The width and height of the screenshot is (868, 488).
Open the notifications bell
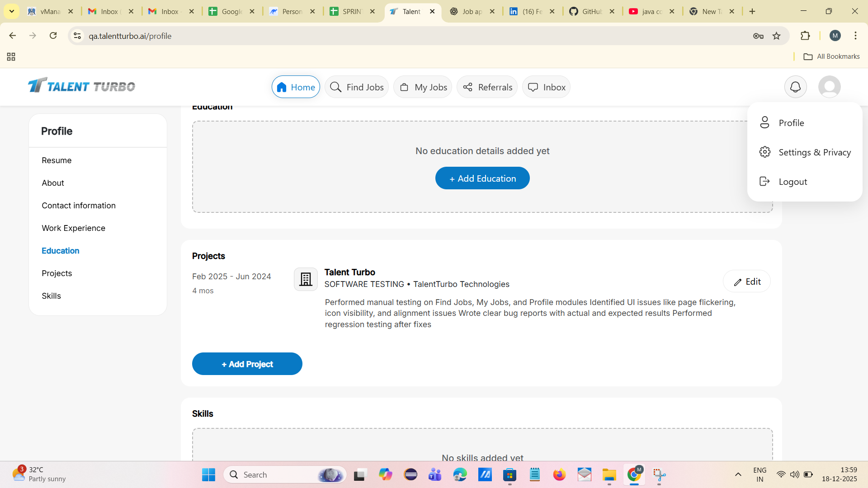pos(795,87)
